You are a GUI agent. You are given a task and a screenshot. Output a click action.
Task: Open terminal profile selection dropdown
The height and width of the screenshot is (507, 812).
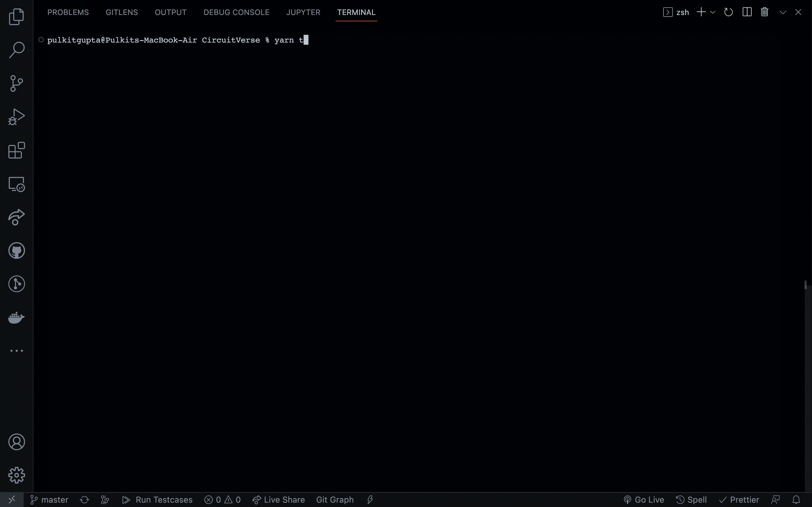(712, 12)
